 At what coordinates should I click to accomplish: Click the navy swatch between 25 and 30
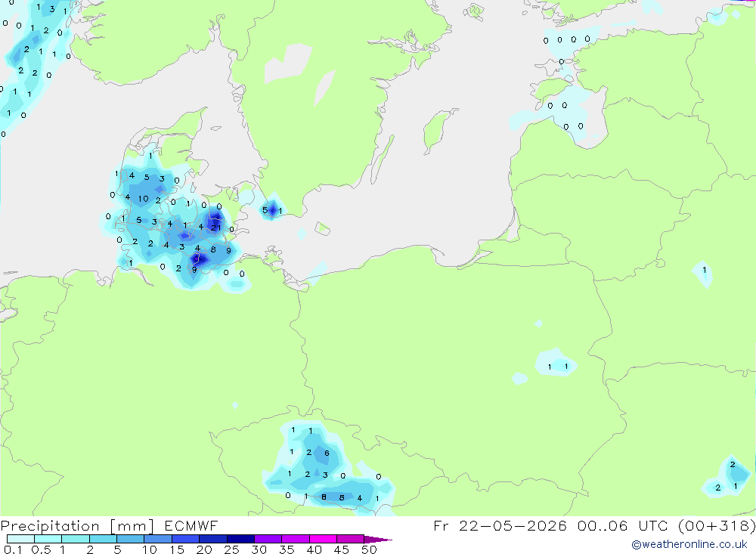click(240, 539)
